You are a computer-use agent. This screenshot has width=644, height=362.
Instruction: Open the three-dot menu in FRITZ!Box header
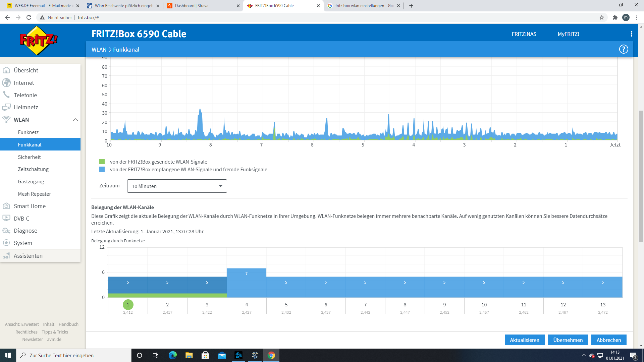631,34
